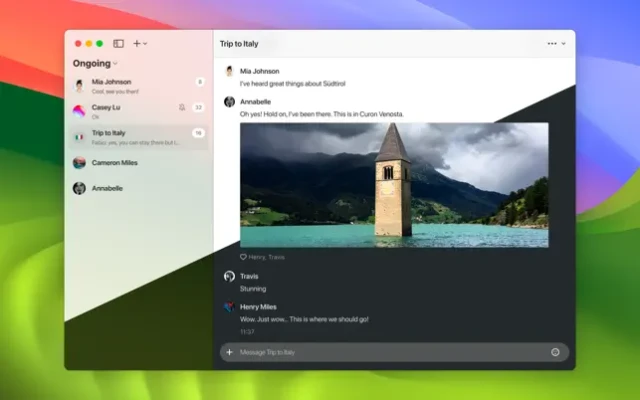This screenshot has width=640, height=400.
Task: Open Casey Lu conversation
Action: [139, 111]
